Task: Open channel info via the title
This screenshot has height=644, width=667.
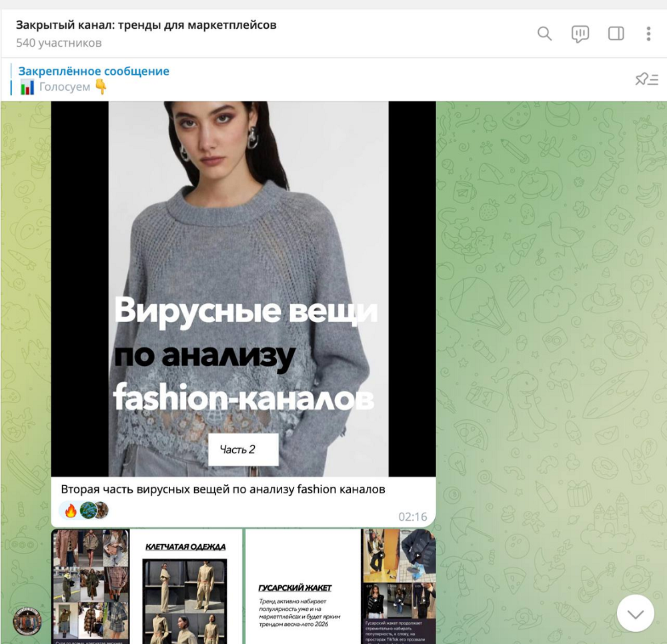Action: [x=146, y=25]
